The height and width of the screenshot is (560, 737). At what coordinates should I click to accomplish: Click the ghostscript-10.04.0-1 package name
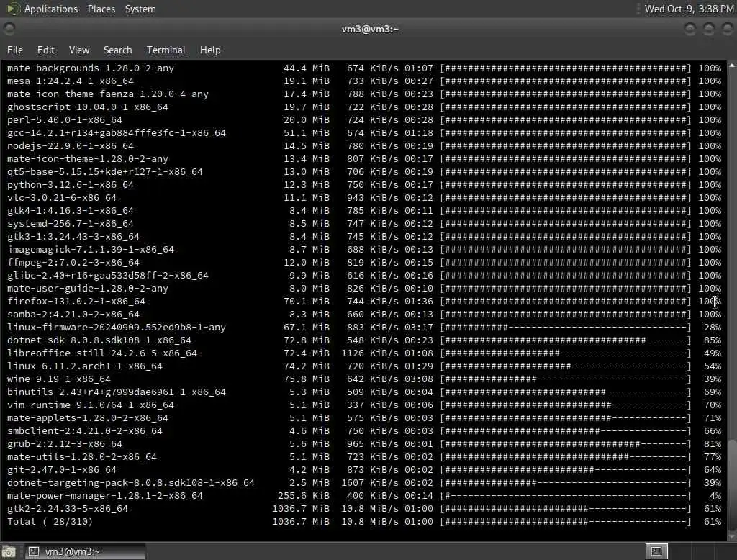click(x=87, y=107)
